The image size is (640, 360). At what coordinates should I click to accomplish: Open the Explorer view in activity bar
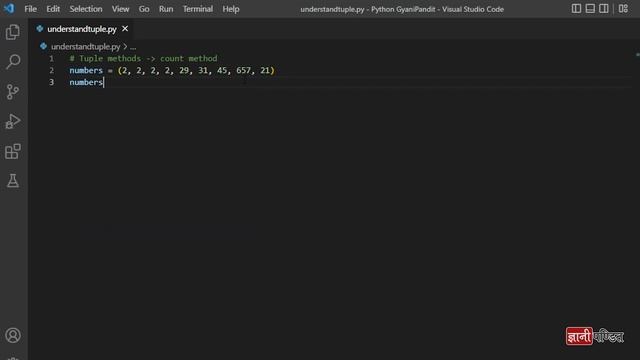[x=13, y=32]
